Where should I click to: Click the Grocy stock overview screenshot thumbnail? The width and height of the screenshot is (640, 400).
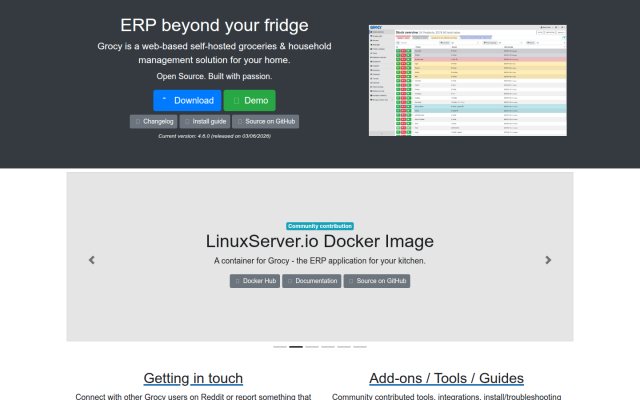(x=468, y=80)
